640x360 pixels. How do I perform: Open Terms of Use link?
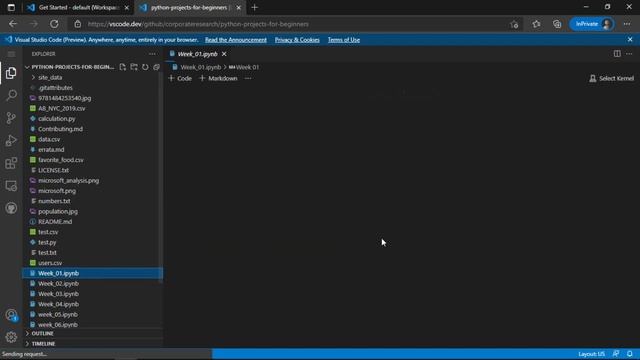coord(344,40)
